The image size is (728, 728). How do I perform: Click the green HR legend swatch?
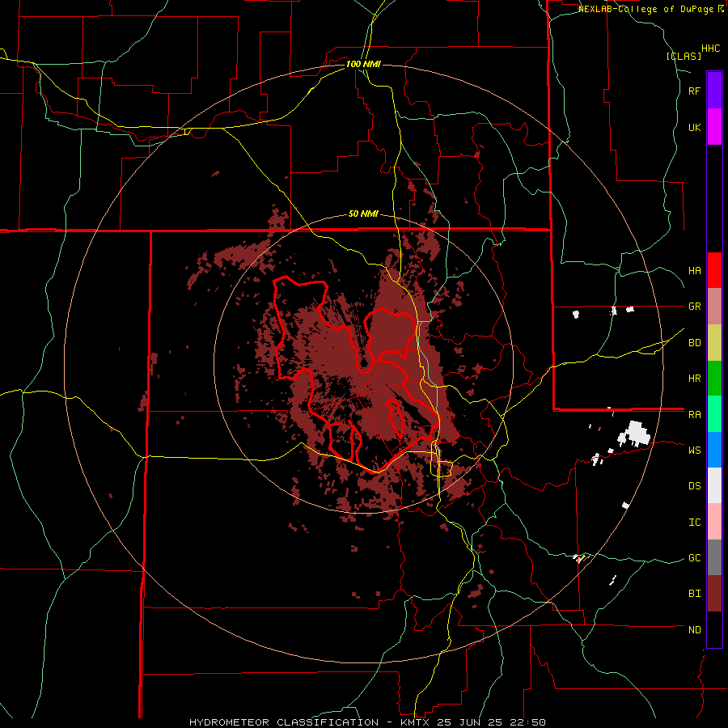pyautogui.click(x=714, y=379)
